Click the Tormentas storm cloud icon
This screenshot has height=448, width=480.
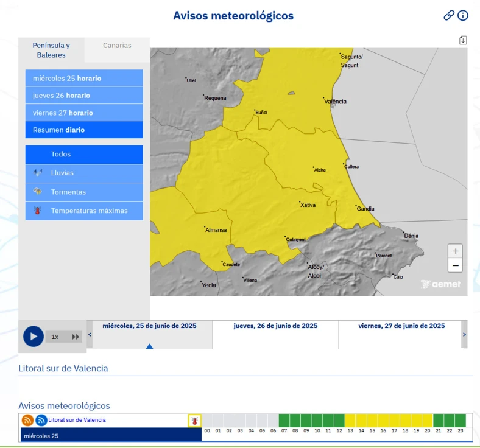click(x=37, y=191)
